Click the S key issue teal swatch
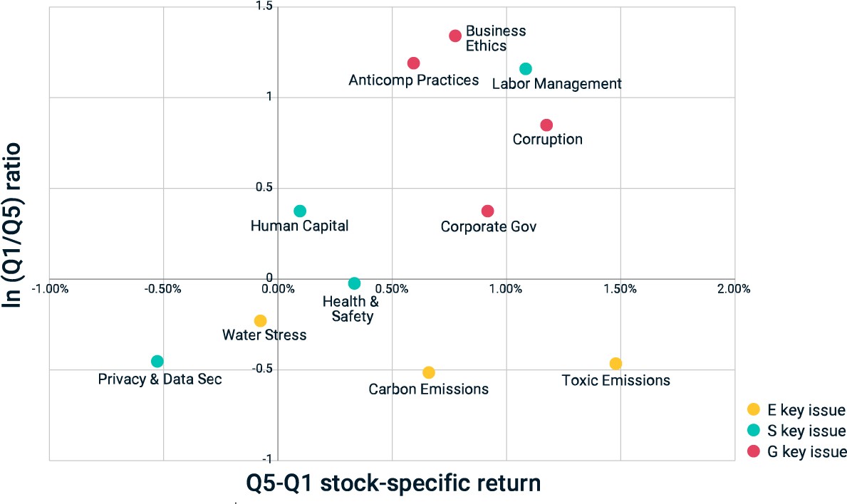The height and width of the screenshot is (504, 847). click(754, 430)
